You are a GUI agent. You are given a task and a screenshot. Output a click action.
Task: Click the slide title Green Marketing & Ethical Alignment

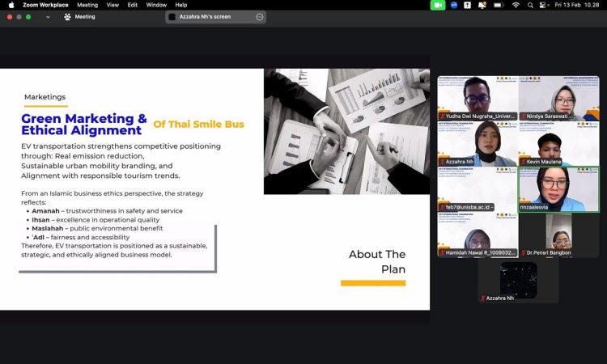[x=84, y=125]
